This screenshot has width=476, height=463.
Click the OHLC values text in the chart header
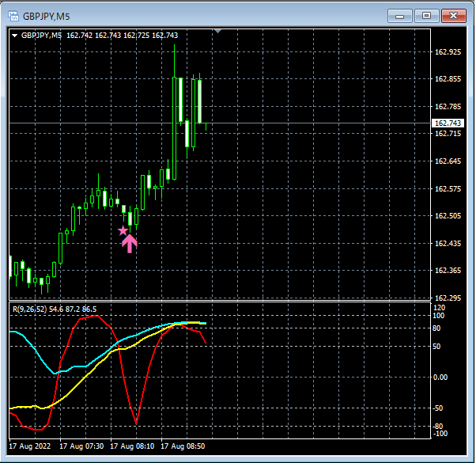(x=122, y=36)
